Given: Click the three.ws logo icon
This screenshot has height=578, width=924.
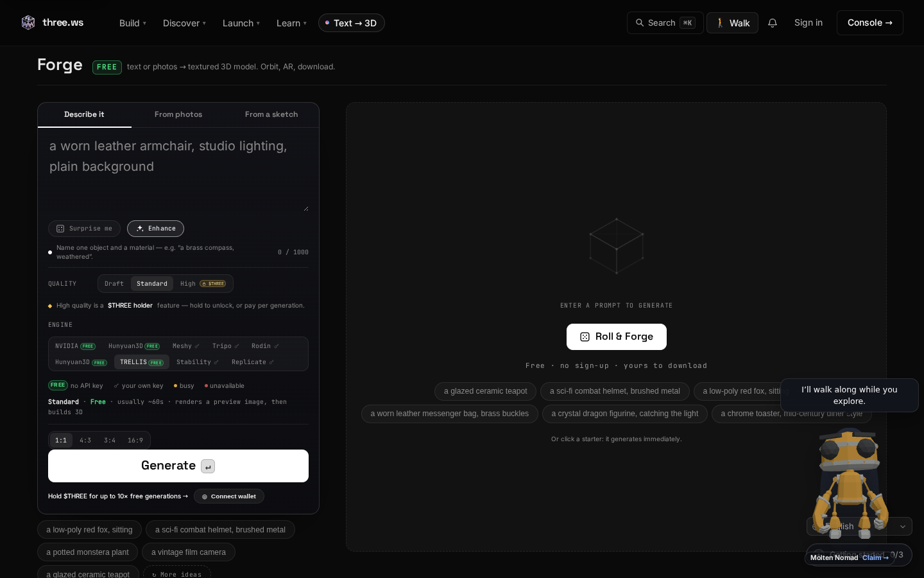Looking at the screenshot, I should (28, 22).
